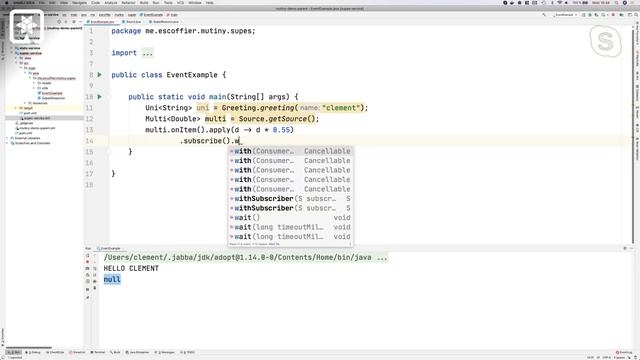
Task: Open the Debug tool window tab
Action: (33, 352)
